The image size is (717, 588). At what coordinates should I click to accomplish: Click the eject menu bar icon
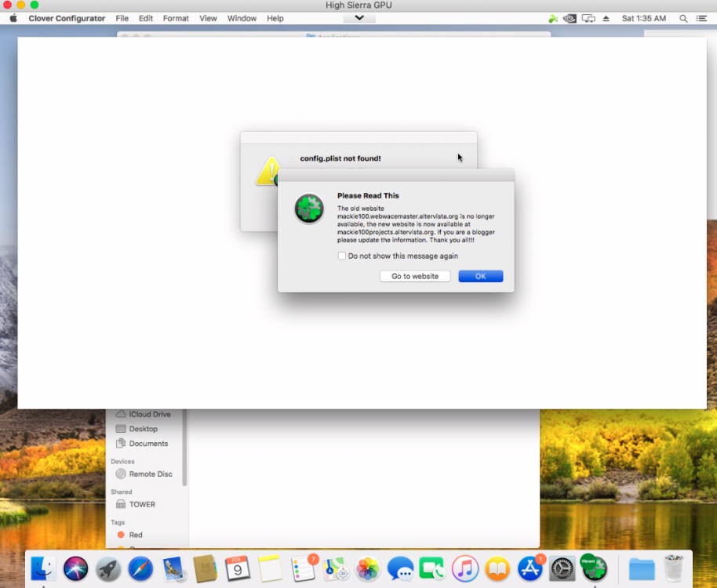(606, 18)
